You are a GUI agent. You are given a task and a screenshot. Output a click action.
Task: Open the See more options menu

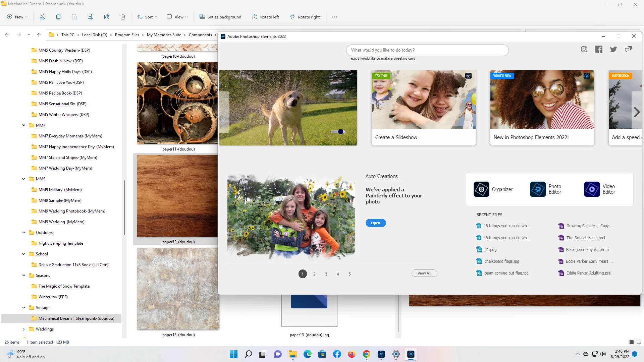coord(334,17)
